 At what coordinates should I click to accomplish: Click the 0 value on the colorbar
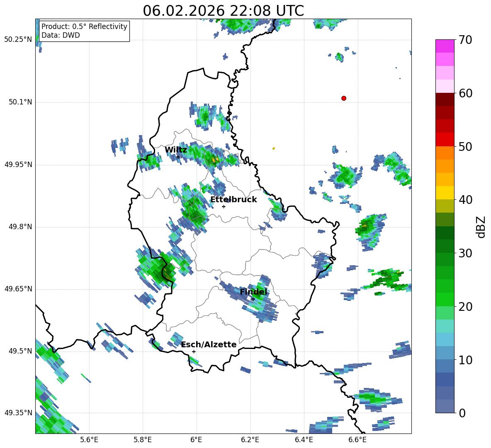(x=462, y=413)
